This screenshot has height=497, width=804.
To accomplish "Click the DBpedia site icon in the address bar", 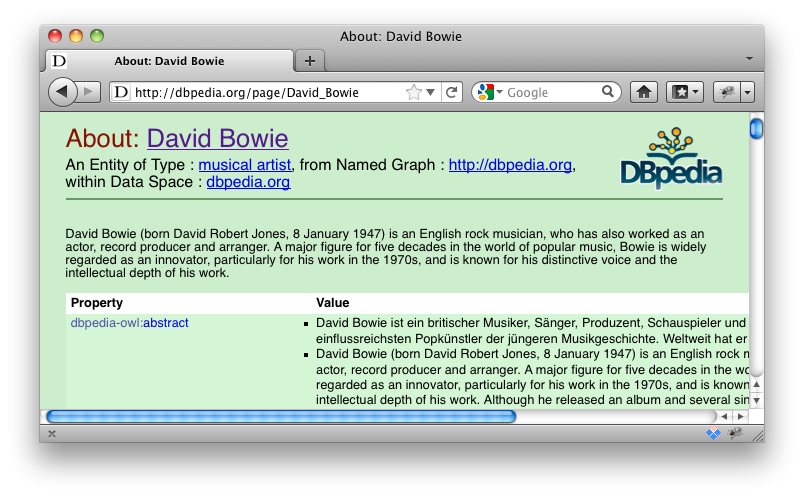I will [x=121, y=93].
